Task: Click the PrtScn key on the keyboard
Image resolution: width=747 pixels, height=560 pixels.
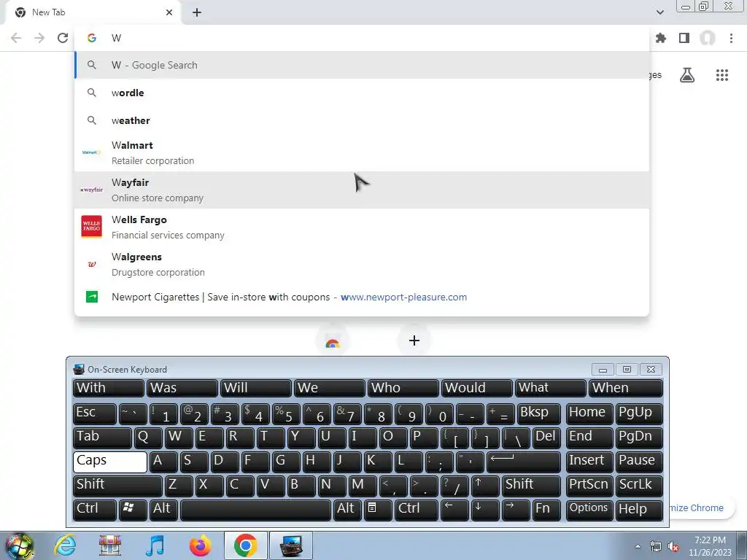Action: pyautogui.click(x=589, y=485)
